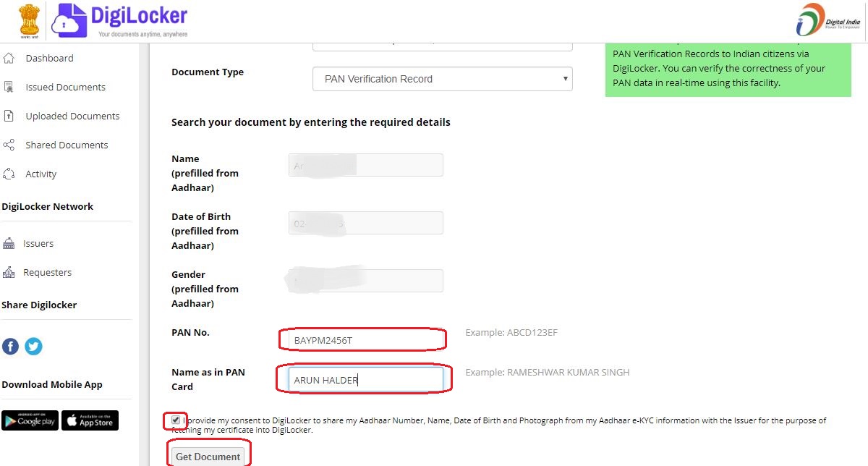Click the prefilled Name field
This screenshot has width=868, height=466.
point(365,165)
